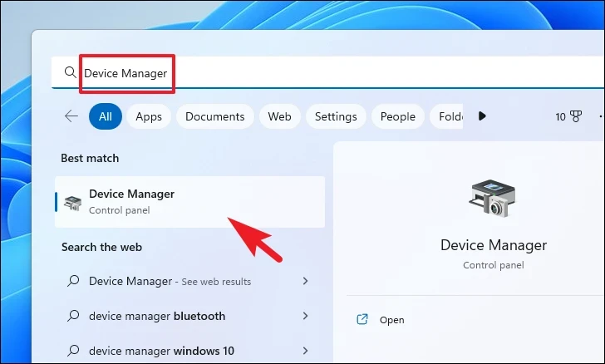Click the Best match heading
605x364 pixels.
click(x=90, y=158)
